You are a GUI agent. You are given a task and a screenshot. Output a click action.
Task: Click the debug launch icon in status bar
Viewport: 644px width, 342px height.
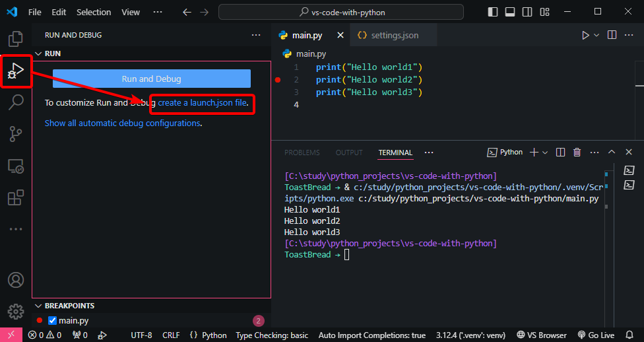tap(103, 335)
